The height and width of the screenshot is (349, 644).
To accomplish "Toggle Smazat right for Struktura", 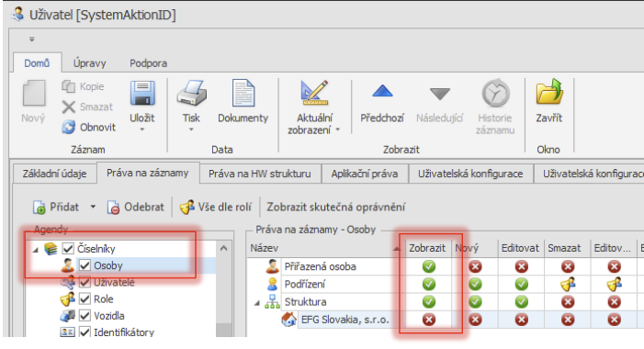I will click(568, 302).
